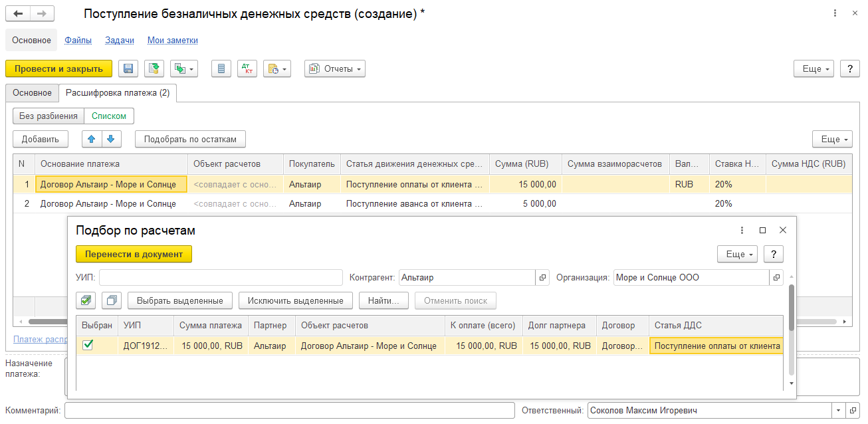Switch to the Основное section link

[31, 40]
